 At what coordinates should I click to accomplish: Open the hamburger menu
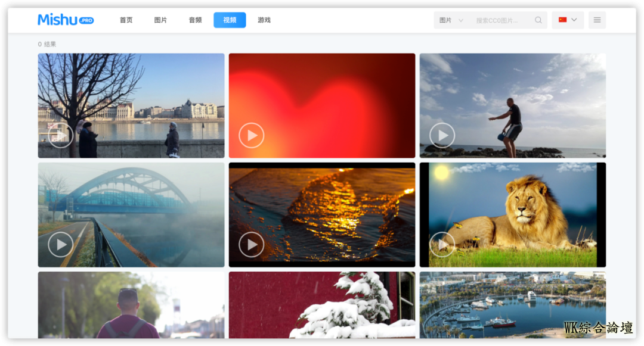tap(597, 20)
